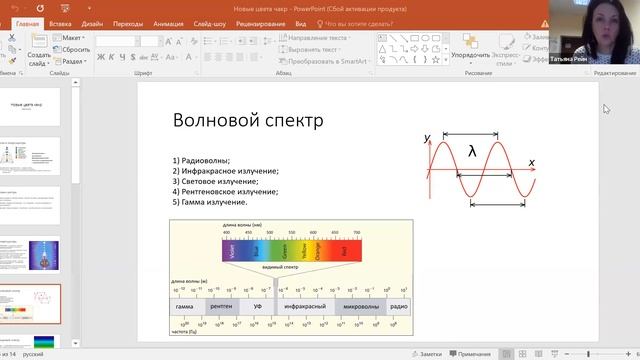This screenshot has height=360, width=640.
Task: Open the Вставка ribbon tab
Action: click(60, 24)
